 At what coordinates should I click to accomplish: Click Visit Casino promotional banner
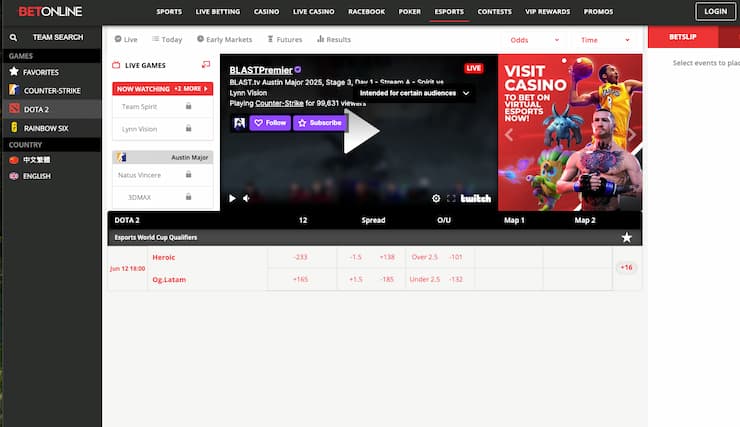570,132
